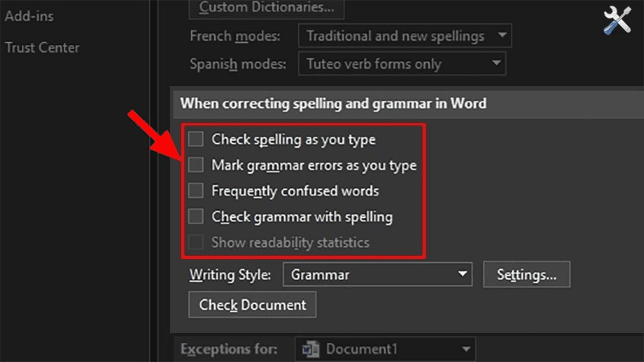Viewport: 644px width, 362px height.
Task: Click the French modes dropdown arrow
Action: (x=502, y=36)
